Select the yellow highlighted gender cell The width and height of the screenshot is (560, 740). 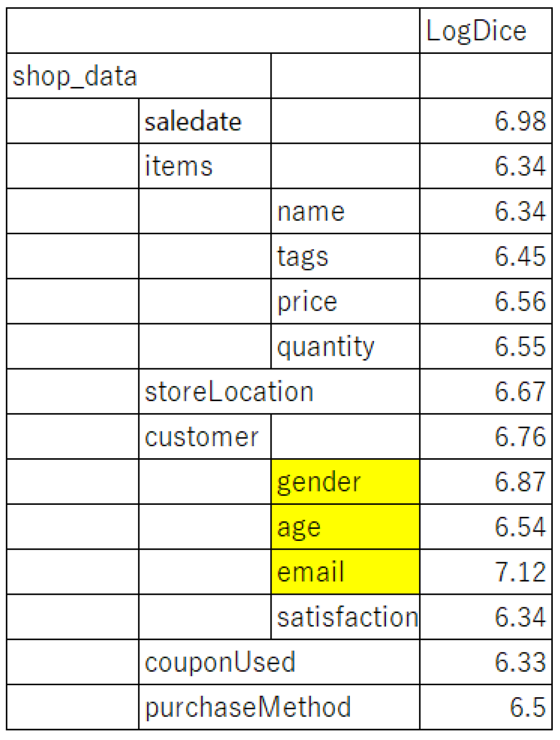[345, 482]
